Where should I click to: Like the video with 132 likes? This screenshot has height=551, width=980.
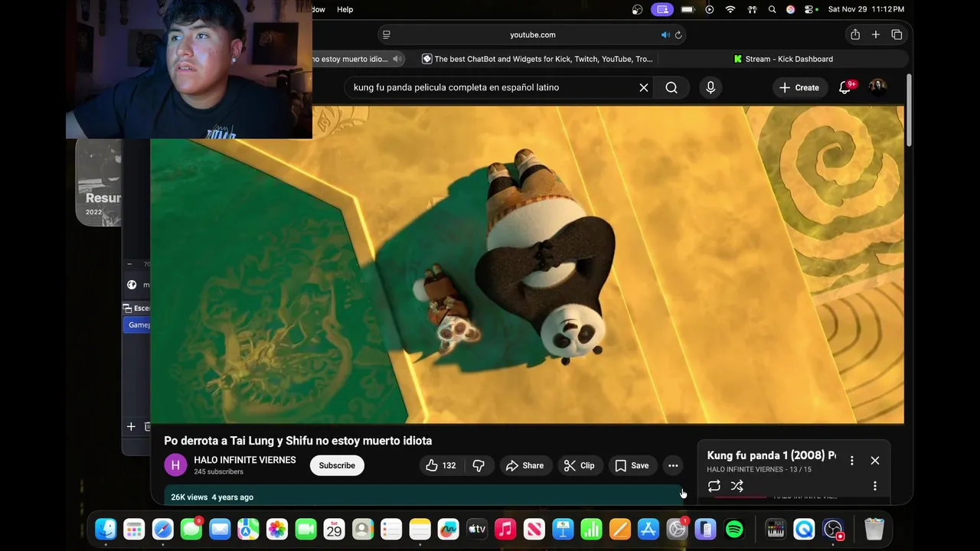tap(441, 465)
